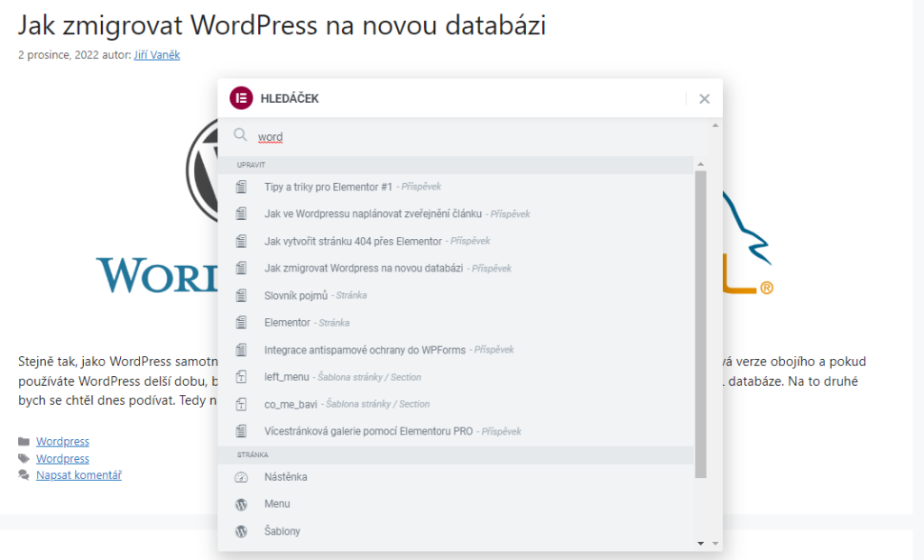Screen dimensions: 924x560
Task: Click the icon beside 'Vícestránková galerie'
Action: [x=241, y=431]
